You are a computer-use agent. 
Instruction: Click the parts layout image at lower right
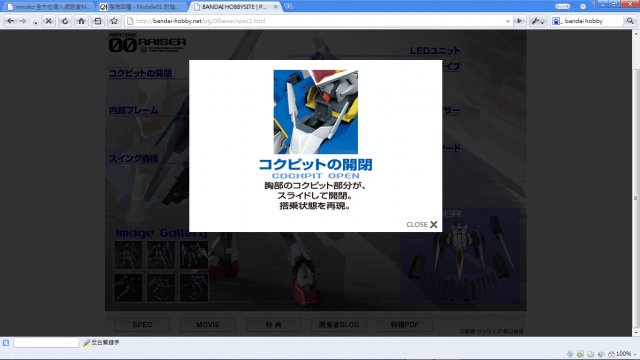[x=460, y=256]
